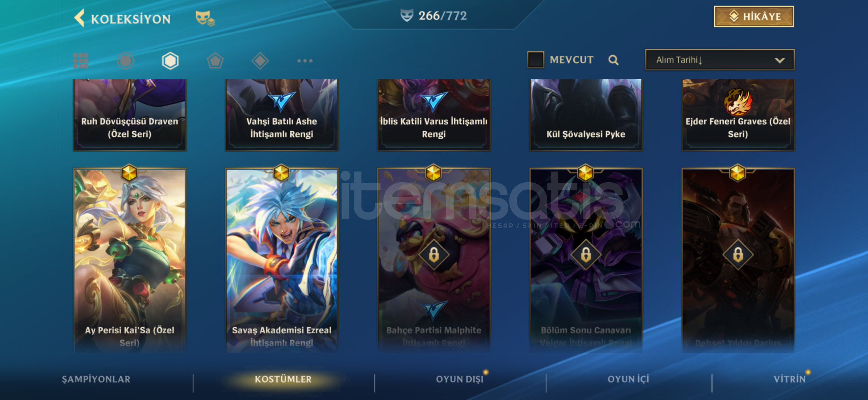Image resolution: width=868 pixels, height=400 pixels.
Task: Open the Ay Perisi Kai'Sa skin card
Action: click(130, 259)
